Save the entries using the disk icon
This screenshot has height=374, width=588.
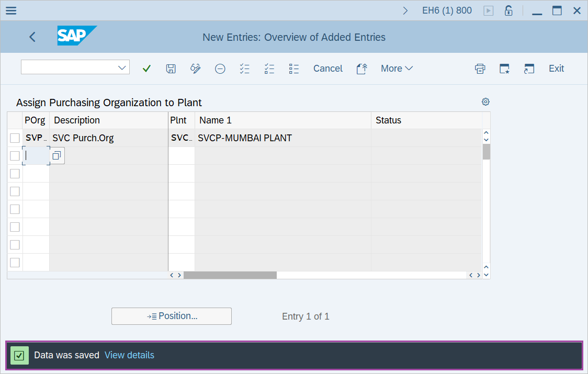(171, 68)
